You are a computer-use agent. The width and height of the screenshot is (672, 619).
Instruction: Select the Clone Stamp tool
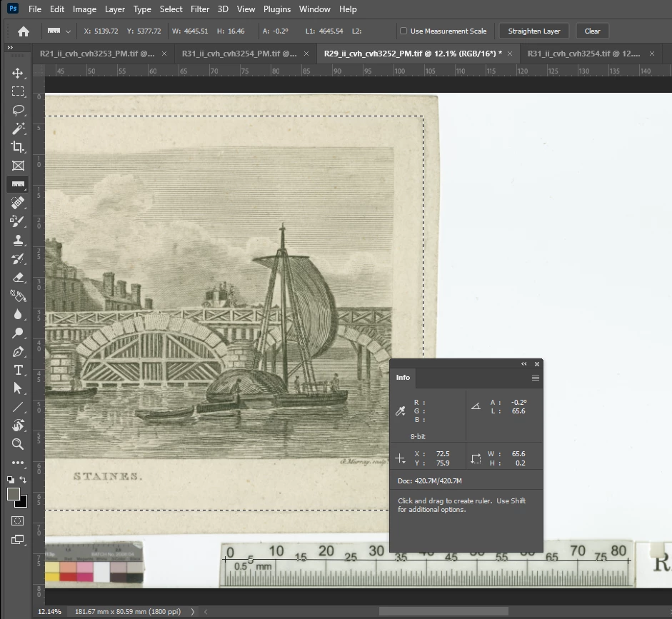tap(18, 240)
